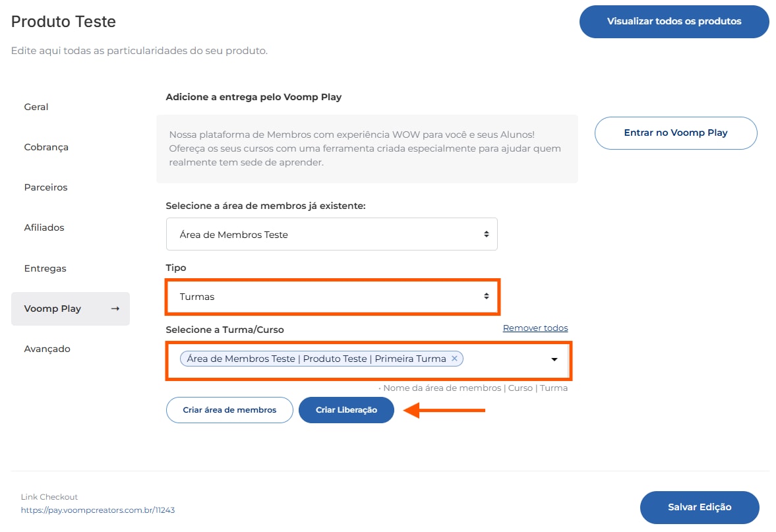Click the Criar área de membros button
Image resolution: width=776 pixels, height=532 pixels.
click(229, 410)
